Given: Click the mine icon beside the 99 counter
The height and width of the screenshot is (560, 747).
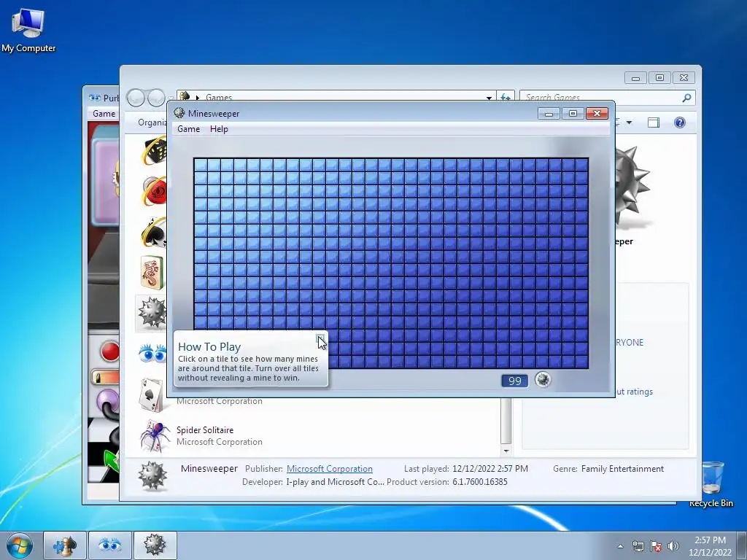Looking at the screenshot, I should click(x=542, y=379).
